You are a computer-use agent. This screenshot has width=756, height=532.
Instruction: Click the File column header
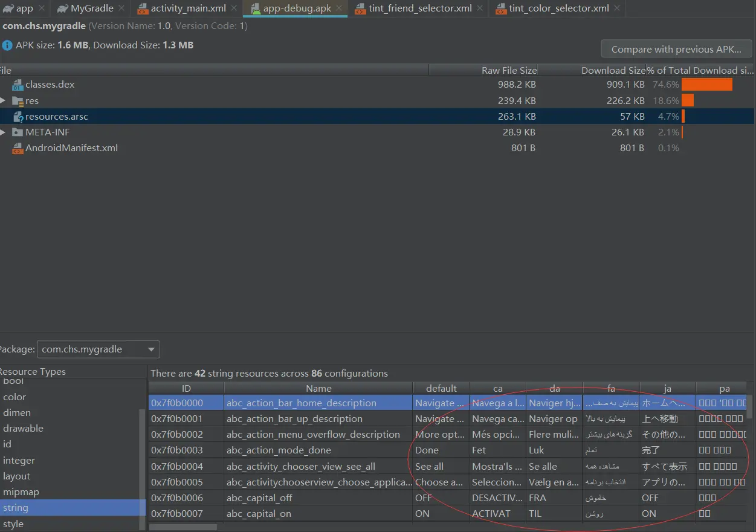coord(215,70)
